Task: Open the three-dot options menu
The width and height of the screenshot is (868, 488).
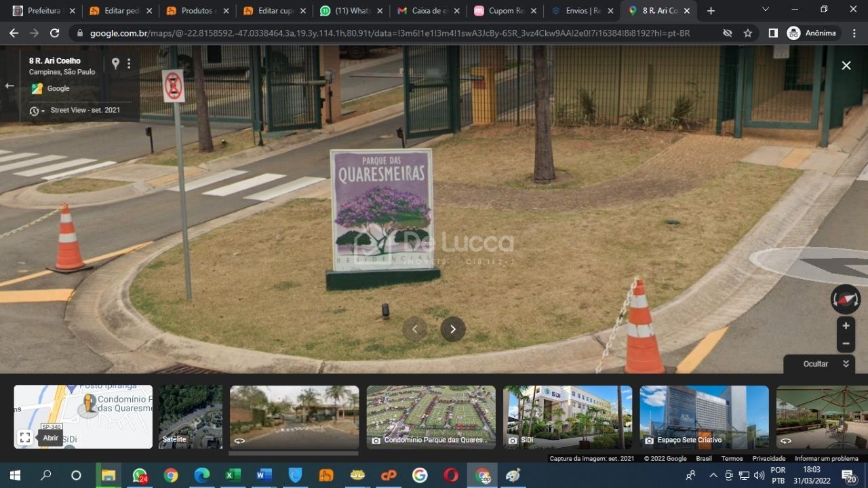Action: click(x=129, y=63)
